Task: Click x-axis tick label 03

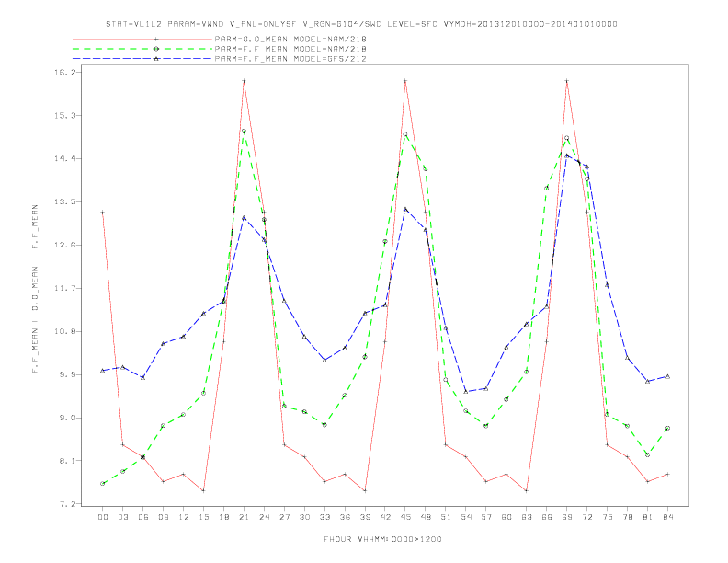Action: pos(122,517)
